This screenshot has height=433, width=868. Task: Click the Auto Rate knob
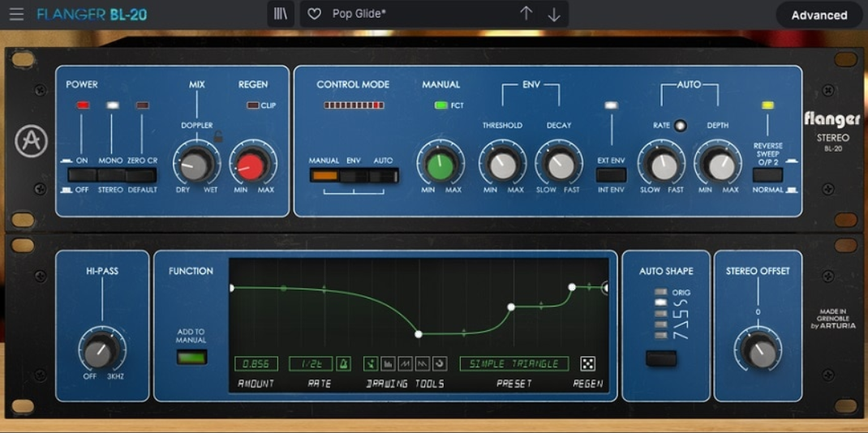tap(661, 165)
